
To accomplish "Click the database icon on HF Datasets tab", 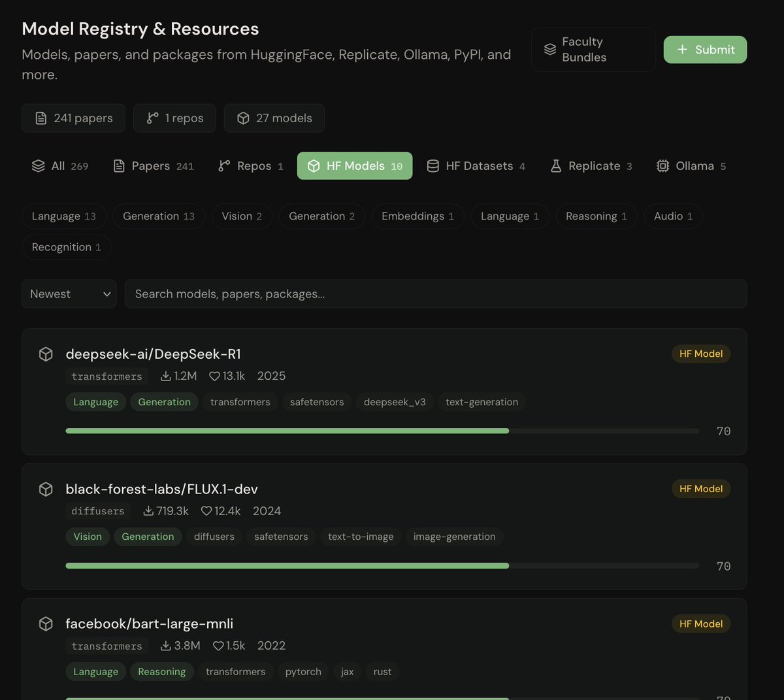I will [433, 166].
